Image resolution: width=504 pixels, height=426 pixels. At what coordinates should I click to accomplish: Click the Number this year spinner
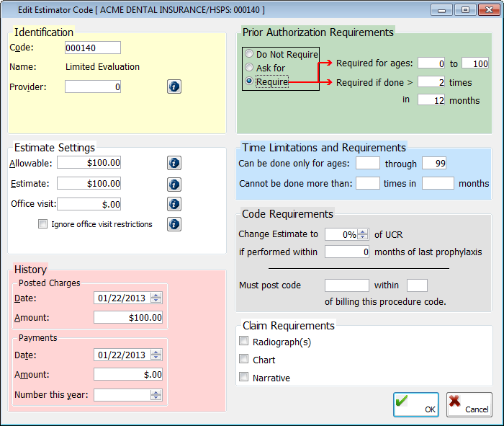click(156, 394)
